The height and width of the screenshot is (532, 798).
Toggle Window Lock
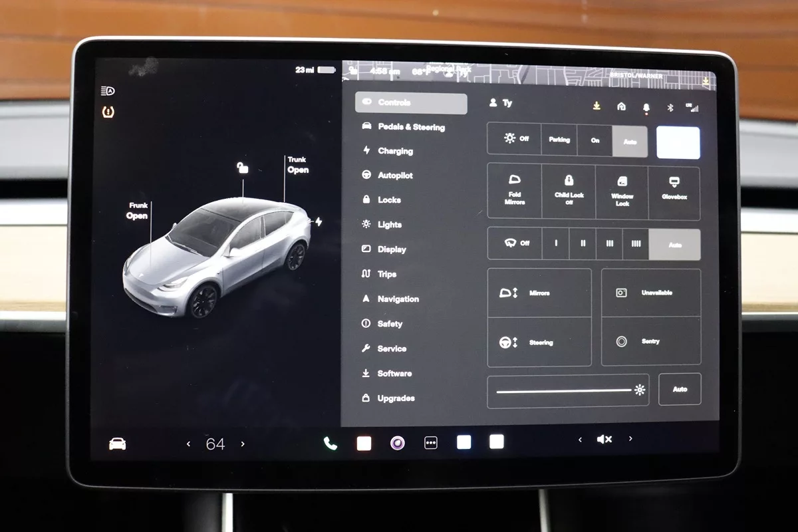pyautogui.click(x=622, y=192)
